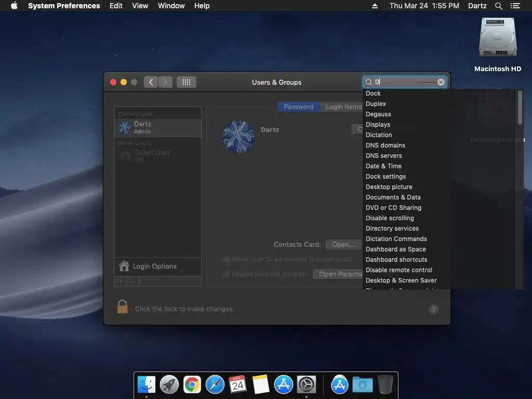The image size is (532, 399).
Task: Click the search results scrollbar thumb
Action: (520, 108)
